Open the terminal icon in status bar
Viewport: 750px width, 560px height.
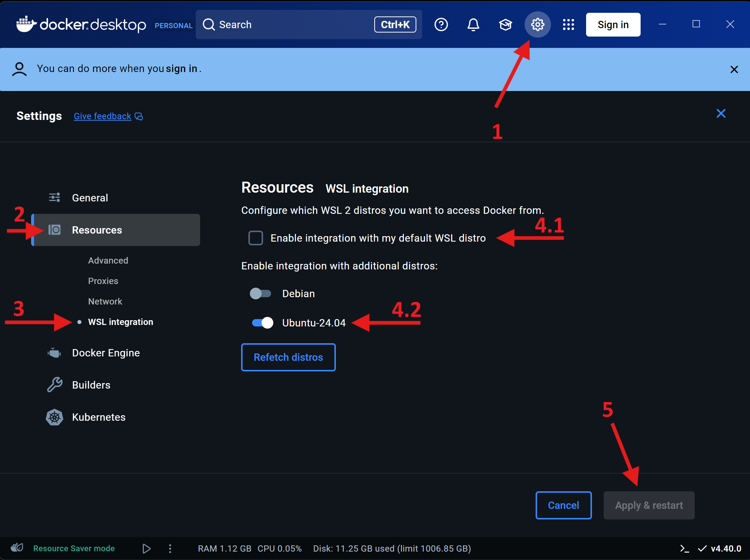[685, 549]
